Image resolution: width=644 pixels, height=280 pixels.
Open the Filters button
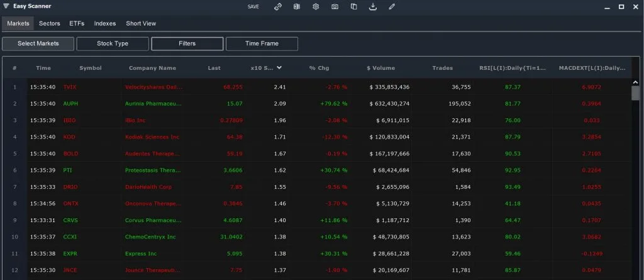click(187, 43)
